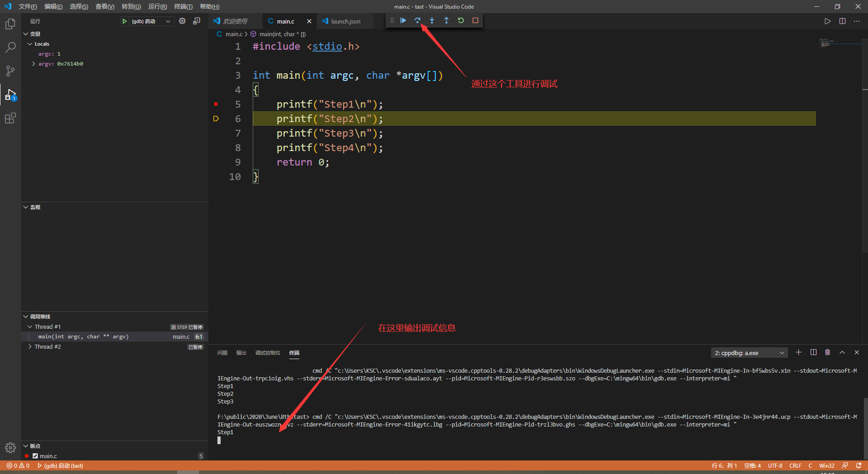This screenshot has height=474, width=868.
Task: Stop debugging with the red square
Action: (x=475, y=20)
